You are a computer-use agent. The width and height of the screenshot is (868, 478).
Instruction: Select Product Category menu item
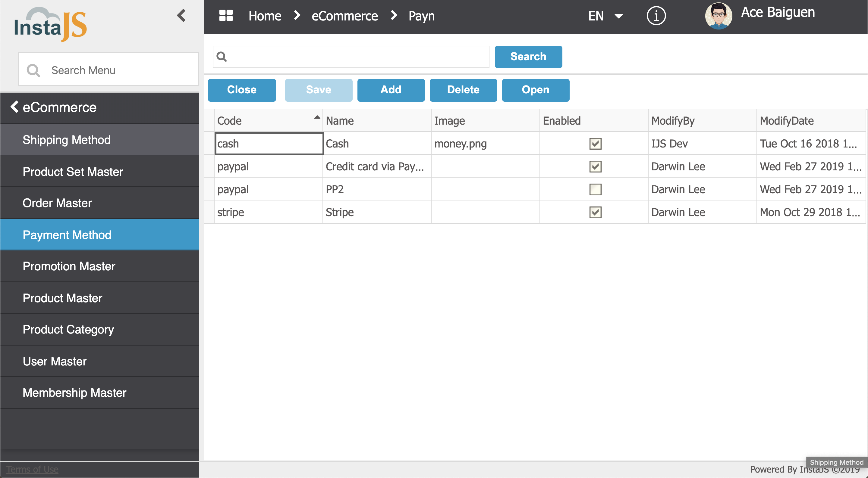68,329
